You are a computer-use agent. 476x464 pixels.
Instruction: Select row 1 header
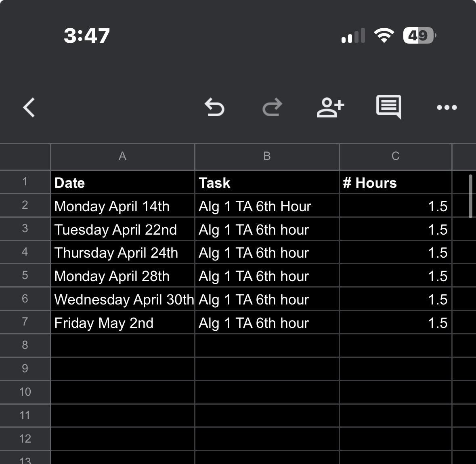[25, 182]
